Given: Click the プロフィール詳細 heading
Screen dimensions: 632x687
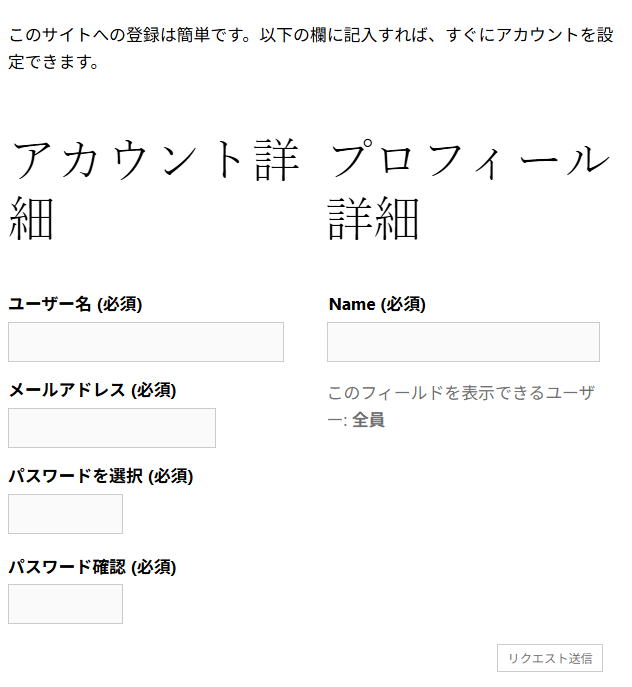Looking at the screenshot, I should (468, 188).
